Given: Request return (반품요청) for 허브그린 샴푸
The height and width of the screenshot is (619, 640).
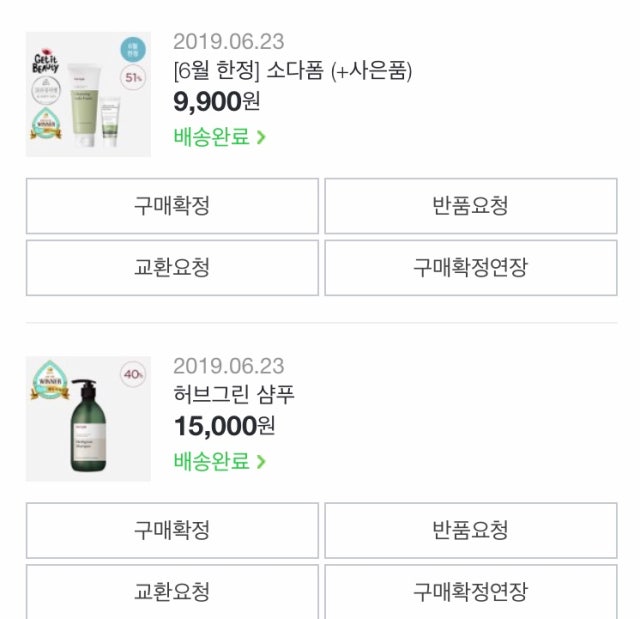Looking at the screenshot, I should coord(470,530).
